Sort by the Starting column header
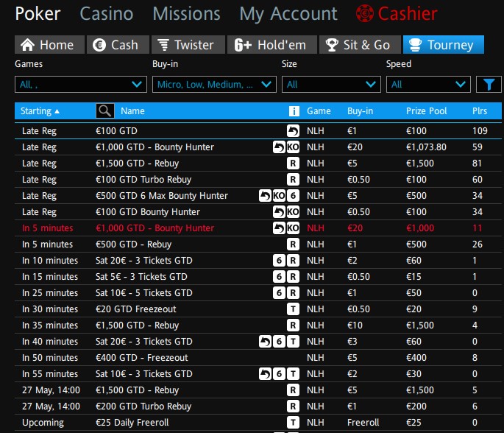Viewport: 504px width, 433px height. click(40, 111)
